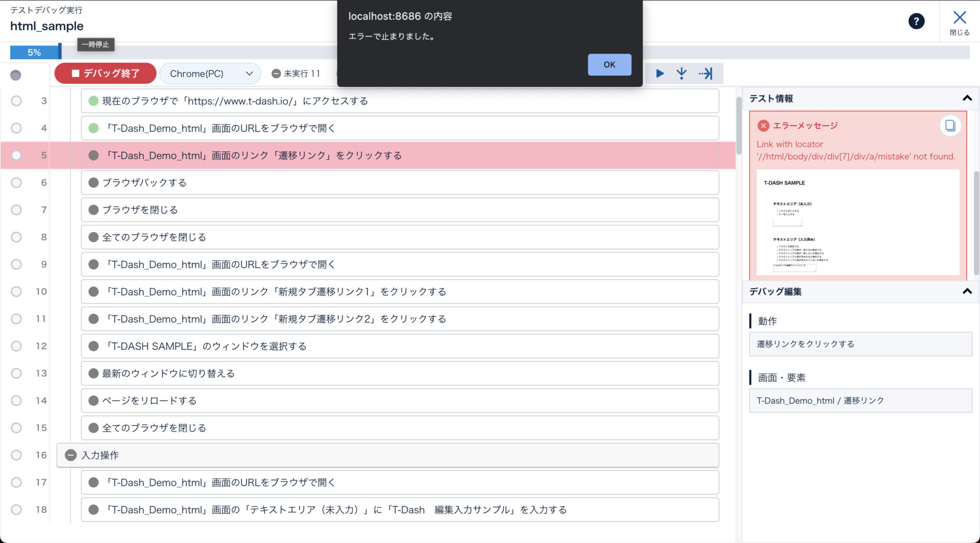
Task: Click the resume play icon
Action: pyautogui.click(x=659, y=74)
